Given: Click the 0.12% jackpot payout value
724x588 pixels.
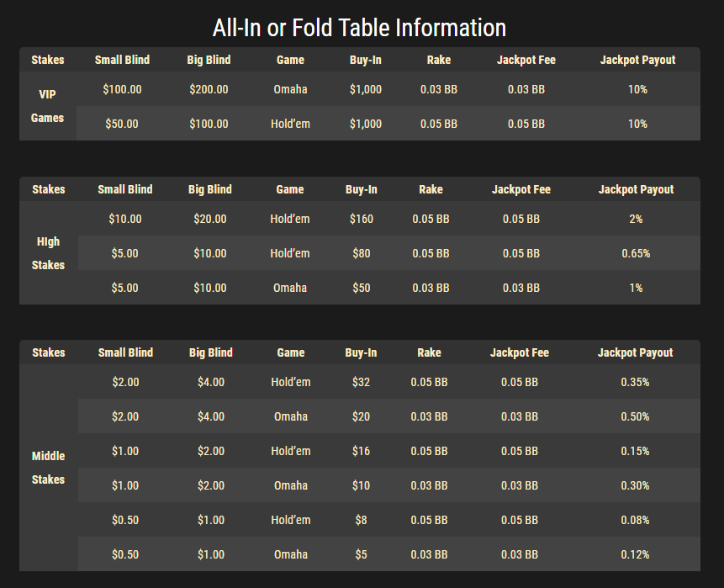Looking at the screenshot, I should pyautogui.click(x=636, y=554).
